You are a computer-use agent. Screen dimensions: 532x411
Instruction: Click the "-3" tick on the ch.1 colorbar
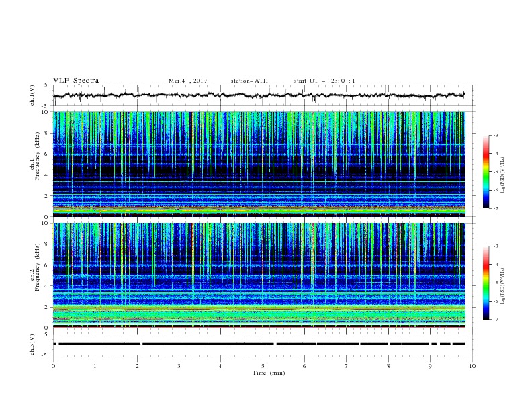tap(495, 135)
